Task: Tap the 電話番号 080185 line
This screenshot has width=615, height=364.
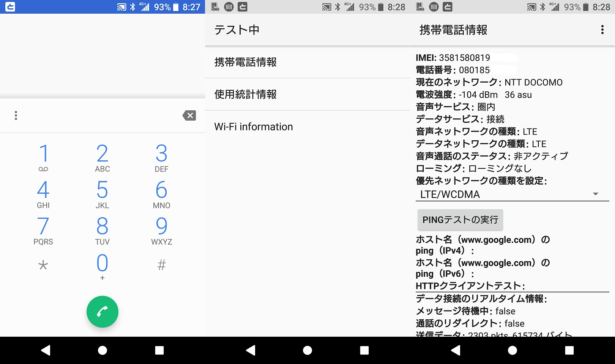Action: (x=453, y=70)
